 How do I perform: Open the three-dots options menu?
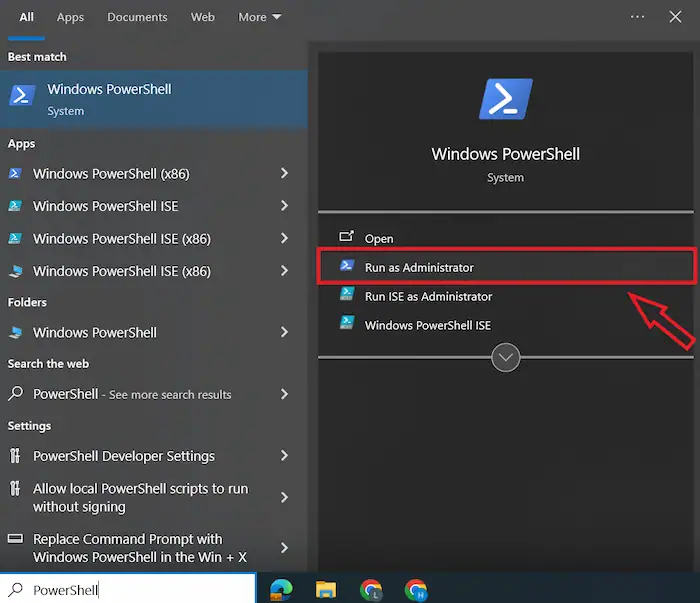pos(637,17)
